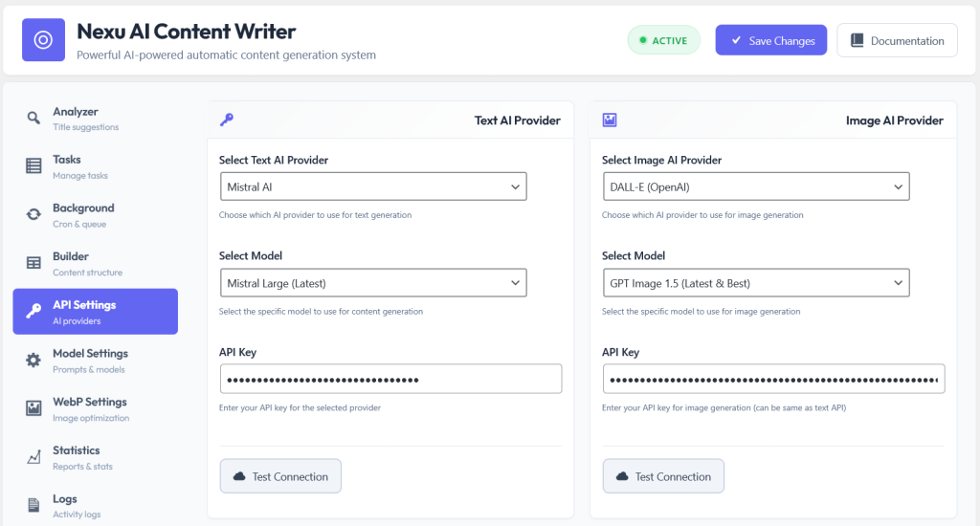Click the key icon beside Text AI Provider
Screen dimensions: 980x526
coord(226,120)
